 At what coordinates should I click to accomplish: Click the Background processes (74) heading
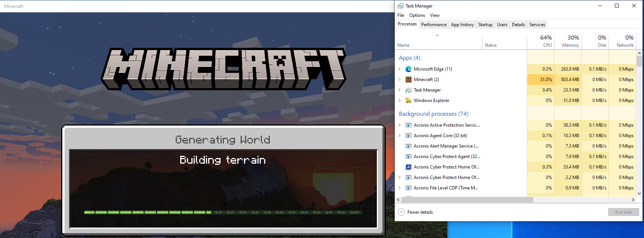(x=434, y=114)
